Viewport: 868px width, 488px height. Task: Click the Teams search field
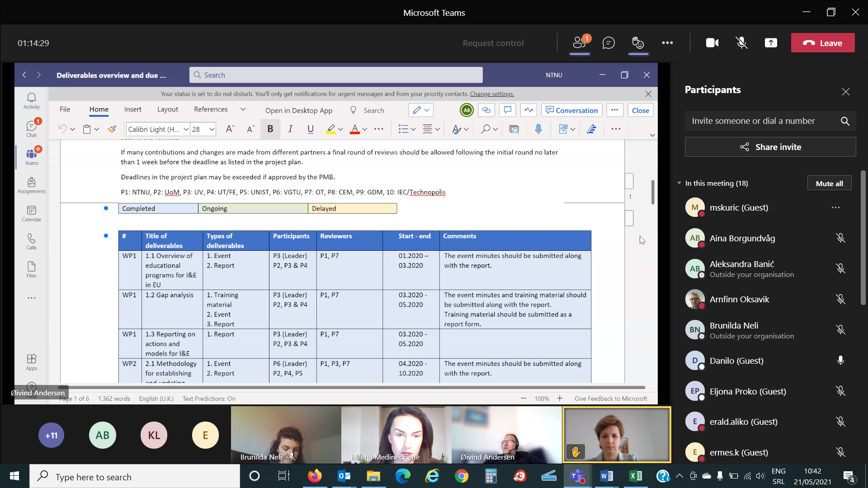coord(336,75)
